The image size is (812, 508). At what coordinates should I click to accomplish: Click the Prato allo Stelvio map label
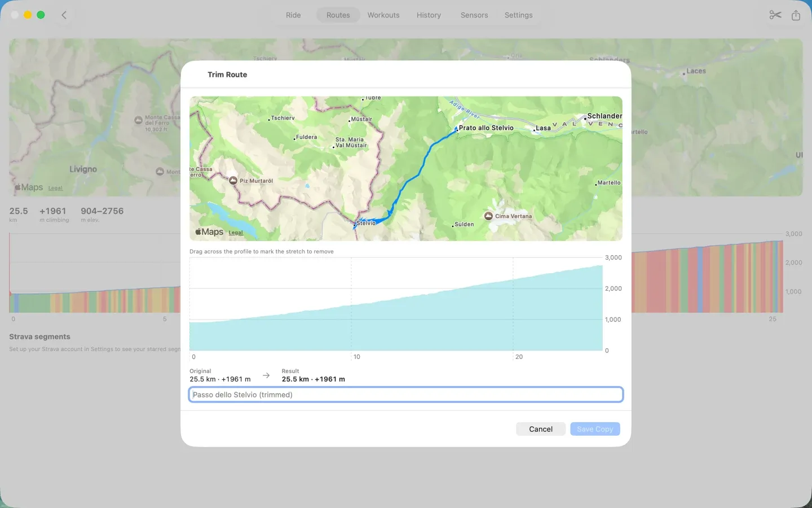click(486, 128)
